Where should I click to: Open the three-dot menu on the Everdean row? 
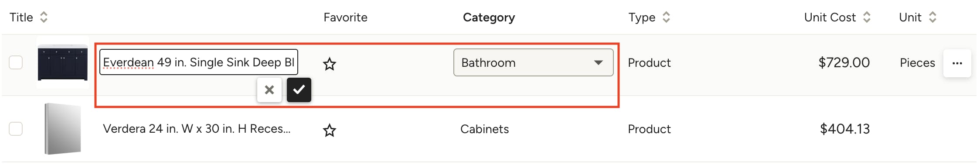pyautogui.click(x=957, y=63)
